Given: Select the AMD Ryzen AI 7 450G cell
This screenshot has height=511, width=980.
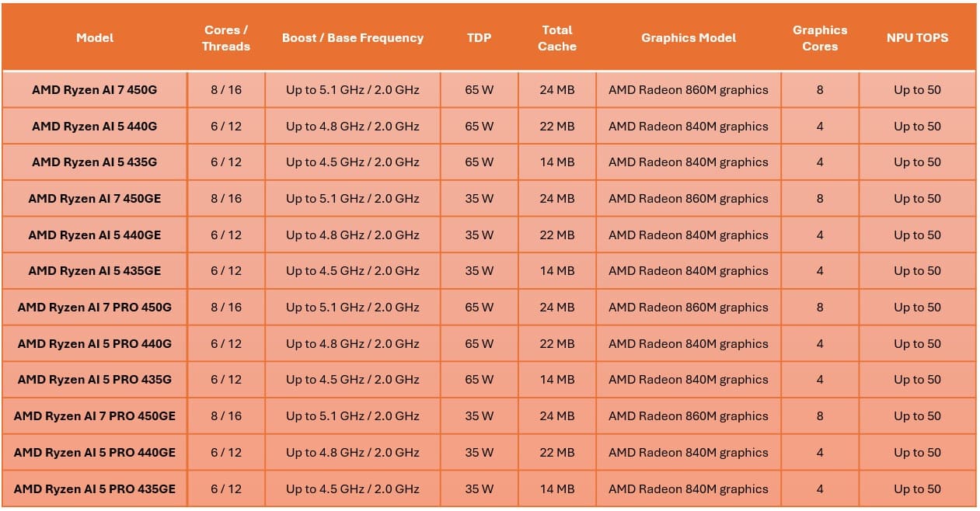Looking at the screenshot, I should 95,90.
